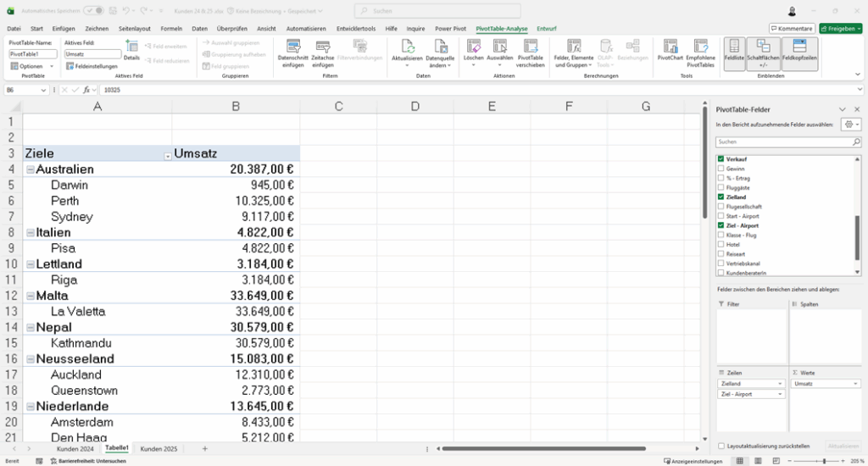The height and width of the screenshot is (466, 868).
Task: Open the Ziele column filter dropdown
Action: click(164, 154)
